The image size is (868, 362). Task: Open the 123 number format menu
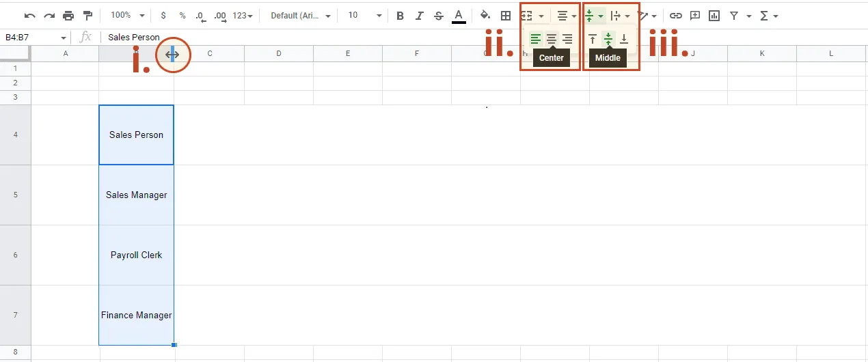pyautogui.click(x=243, y=15)
